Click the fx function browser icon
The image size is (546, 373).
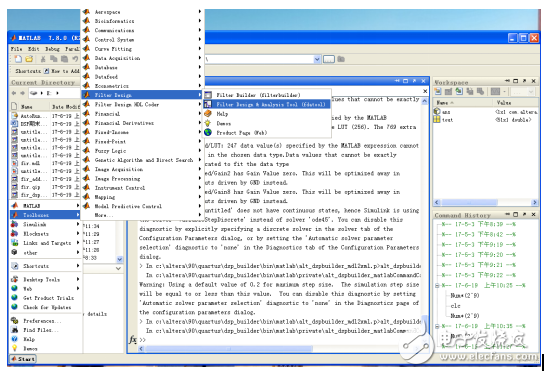(133, 339)
